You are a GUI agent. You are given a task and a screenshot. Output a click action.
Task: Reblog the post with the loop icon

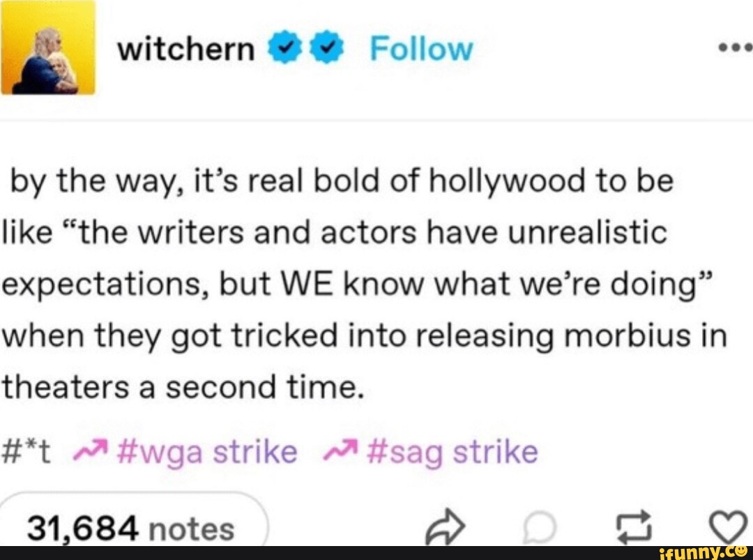click(x=634, y=527)
